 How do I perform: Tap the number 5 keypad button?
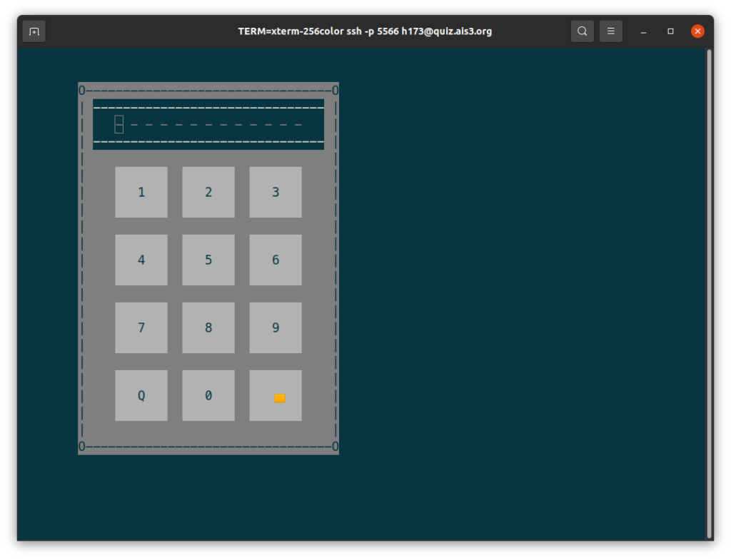(x=208, y=260)
